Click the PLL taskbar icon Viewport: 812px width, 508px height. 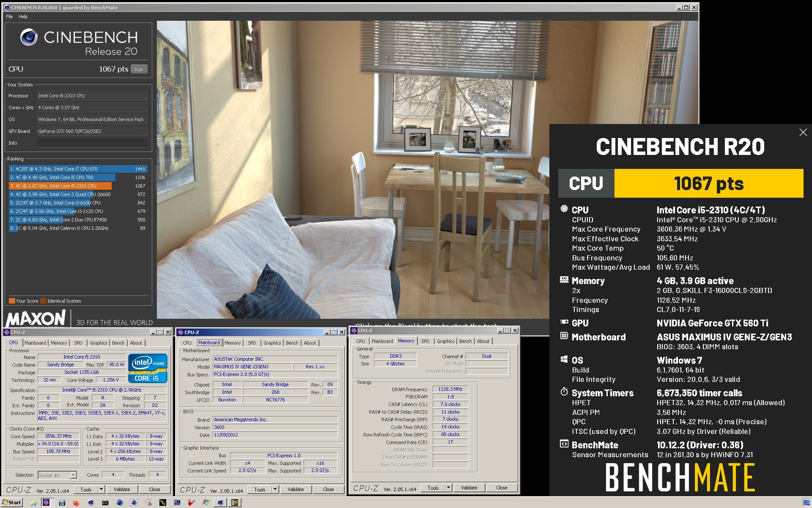click(x=177, y=502)
